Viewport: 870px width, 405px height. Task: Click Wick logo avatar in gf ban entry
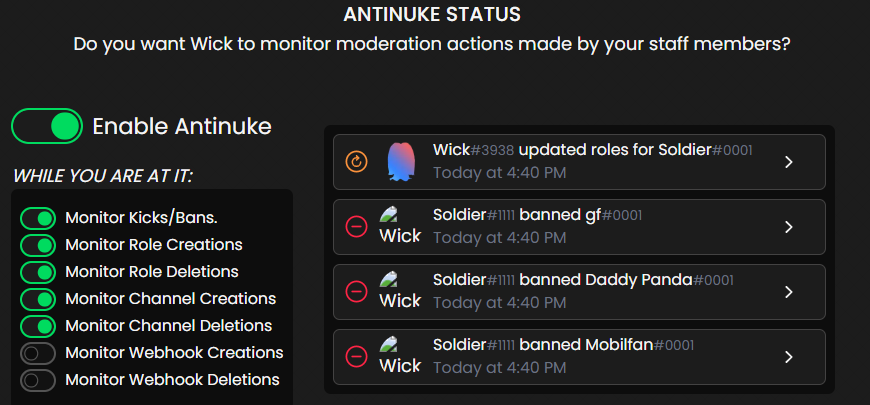pos(400,227)
